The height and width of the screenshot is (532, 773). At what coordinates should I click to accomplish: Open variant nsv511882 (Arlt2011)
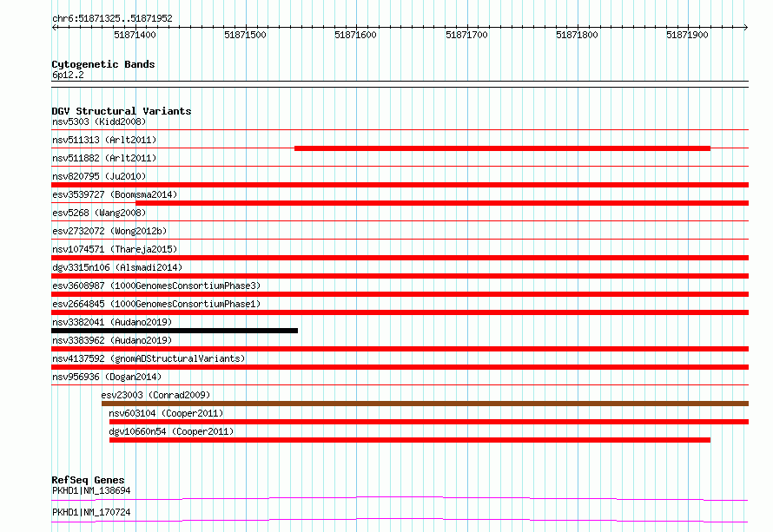coord(104,158)
